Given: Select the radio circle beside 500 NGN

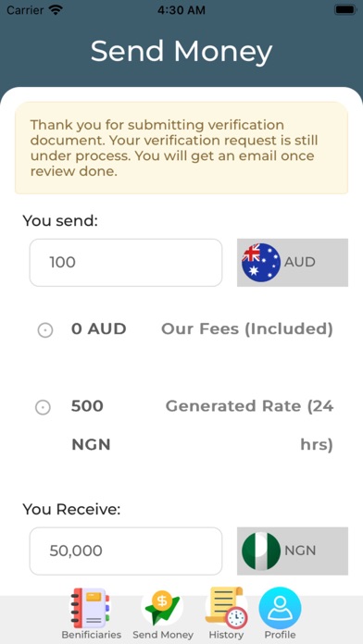Looking at the screenshot, I should [43, 407].
